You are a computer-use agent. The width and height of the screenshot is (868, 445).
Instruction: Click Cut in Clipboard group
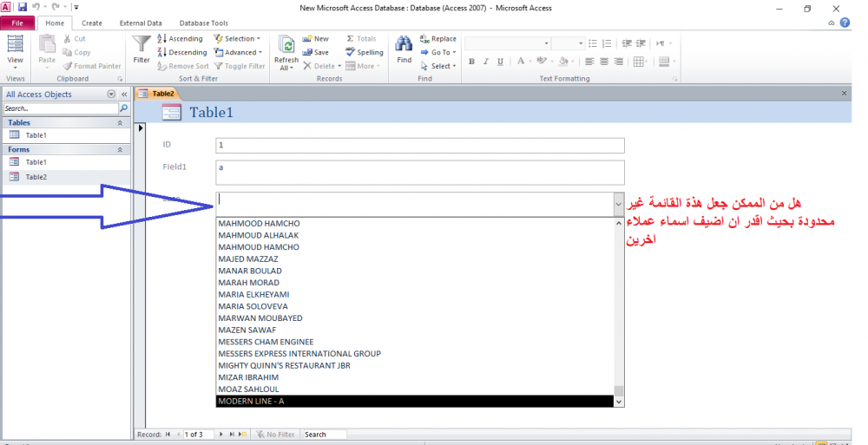point(74,39)
